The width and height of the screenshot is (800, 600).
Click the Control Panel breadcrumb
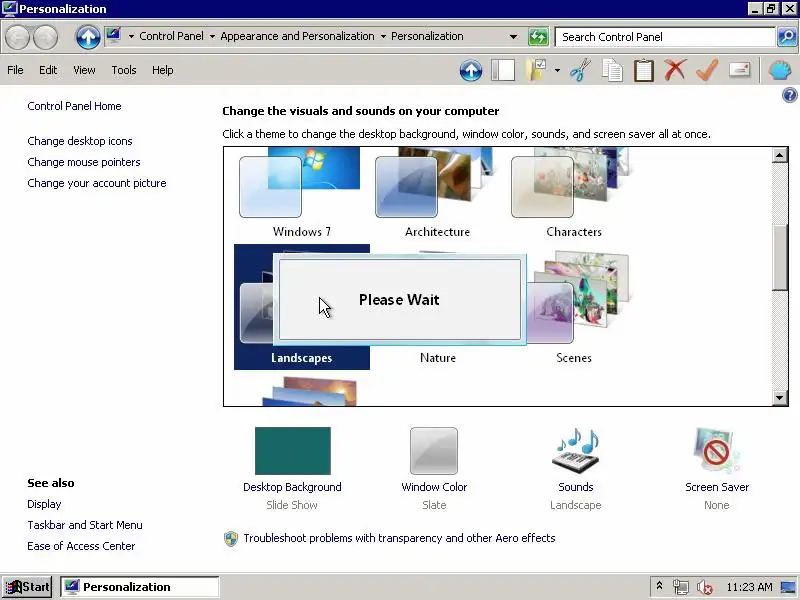pyautogui.click(x=171, y=36)
